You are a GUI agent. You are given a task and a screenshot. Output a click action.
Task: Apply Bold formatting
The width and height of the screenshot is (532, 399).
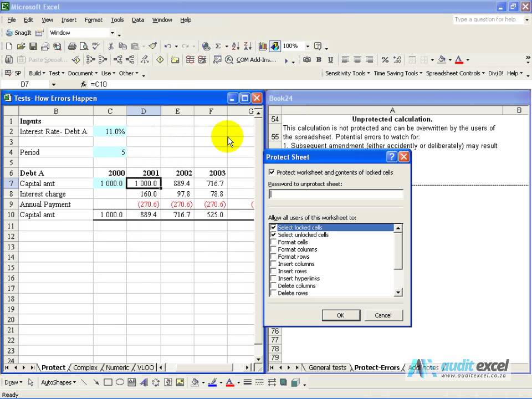coord(319,60)
